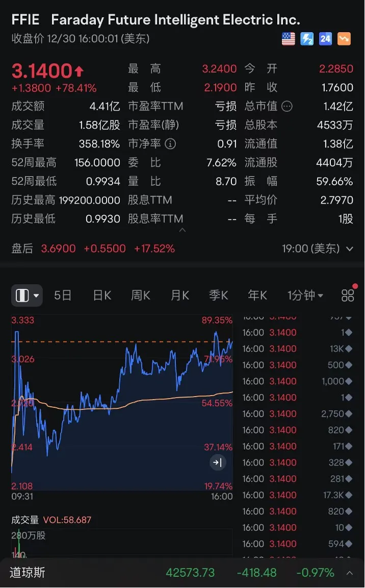
Task: Tap the 平均价 2.7970 value
Action: pyautogui.click(x=336, y=200)
